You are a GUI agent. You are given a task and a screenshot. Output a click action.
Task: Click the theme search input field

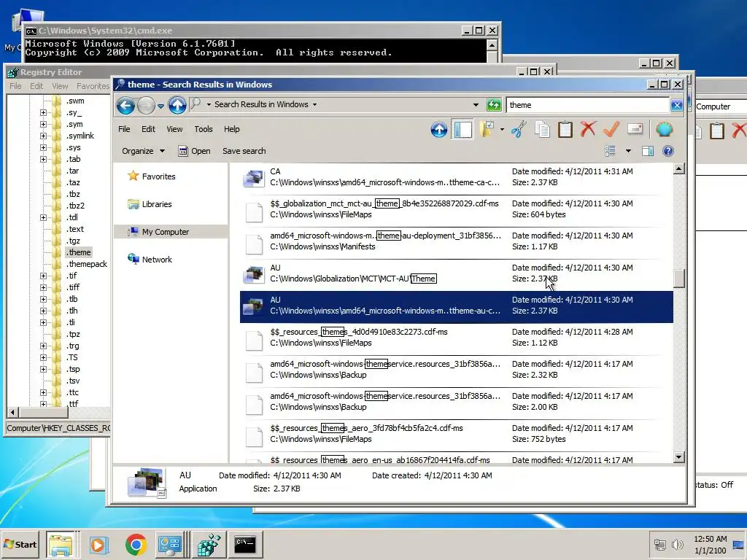pos(587,105)
